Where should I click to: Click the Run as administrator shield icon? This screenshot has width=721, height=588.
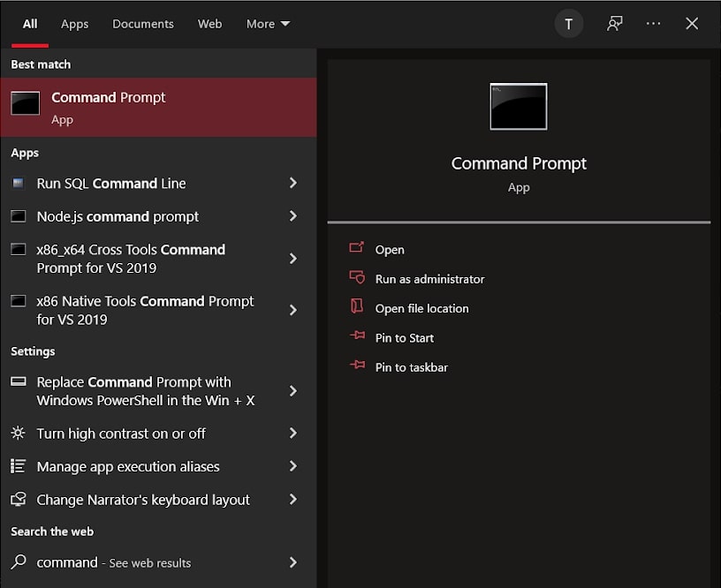pos(357,277)
